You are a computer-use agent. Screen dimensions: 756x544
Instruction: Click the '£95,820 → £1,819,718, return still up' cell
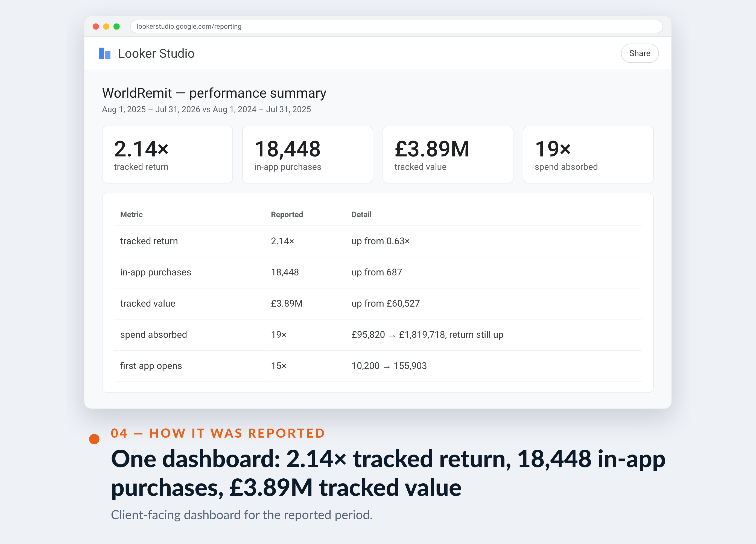tap(427, 334)
